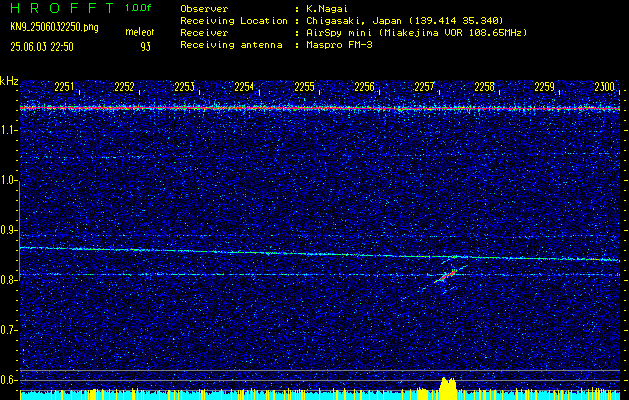629x400 pixels.
Task: Click the 2259 time marker
Action: [x=544, y=87]
